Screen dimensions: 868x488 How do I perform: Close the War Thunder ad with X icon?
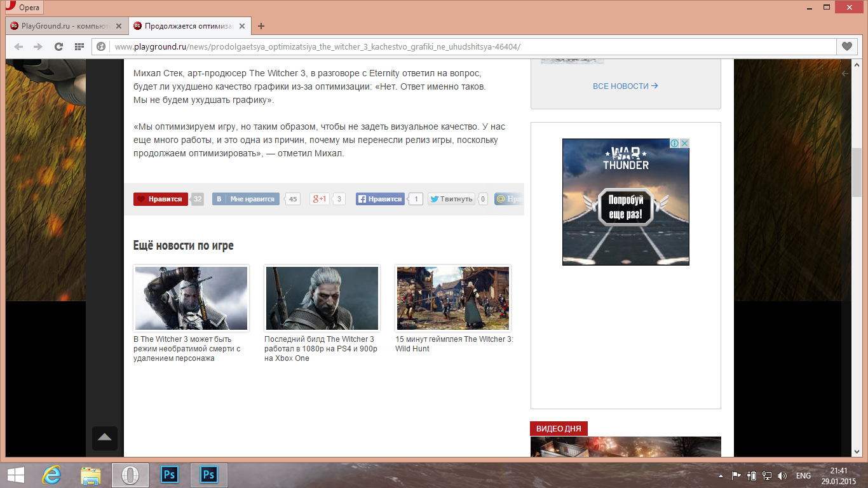685,143
